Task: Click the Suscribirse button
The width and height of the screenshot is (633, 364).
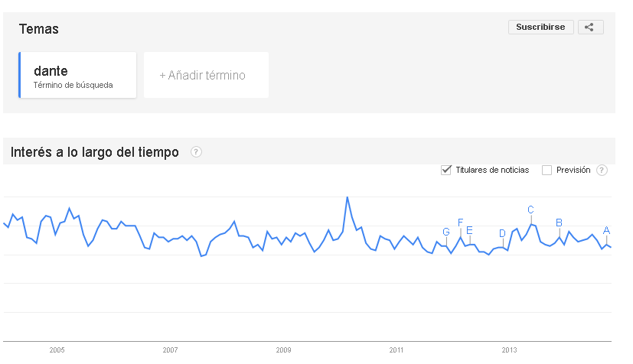Action: point(540,27)
